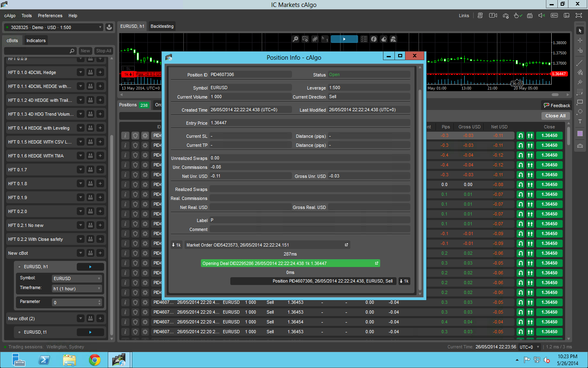The image size is (588, 368).
Task: Open the Help menu
Action: 73,16
